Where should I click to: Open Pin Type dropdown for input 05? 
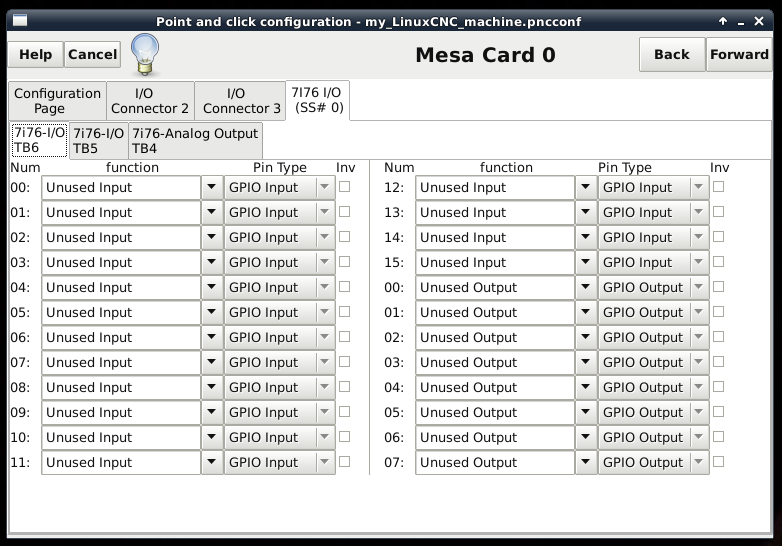[x=279, y=313]
